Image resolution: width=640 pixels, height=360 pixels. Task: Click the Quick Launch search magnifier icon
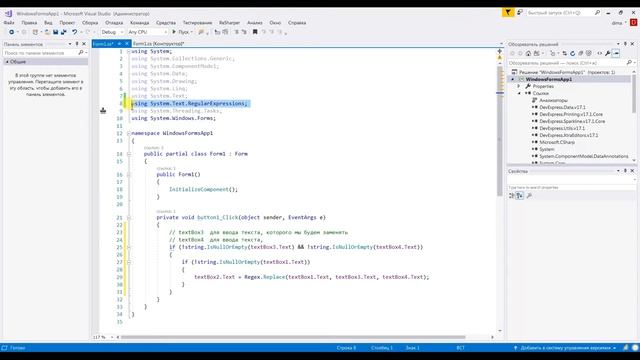[598, 13]
